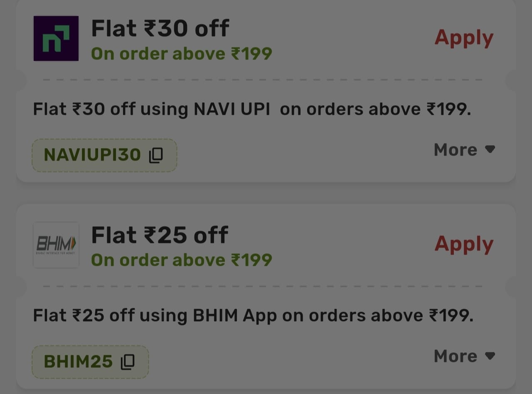Select the NAVIUPI30 coupon code chip
This screenshot has height=394, width=532.
click(92, 155)
